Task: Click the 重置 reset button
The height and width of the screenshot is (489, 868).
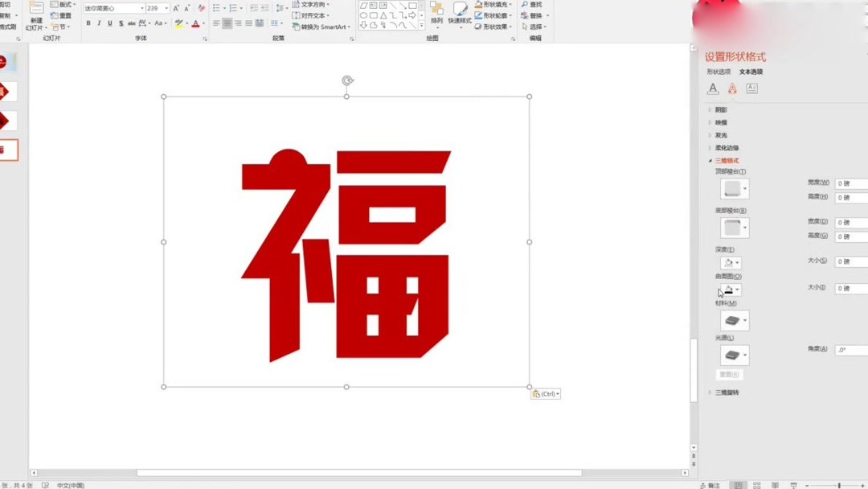Action: [729, 373]
